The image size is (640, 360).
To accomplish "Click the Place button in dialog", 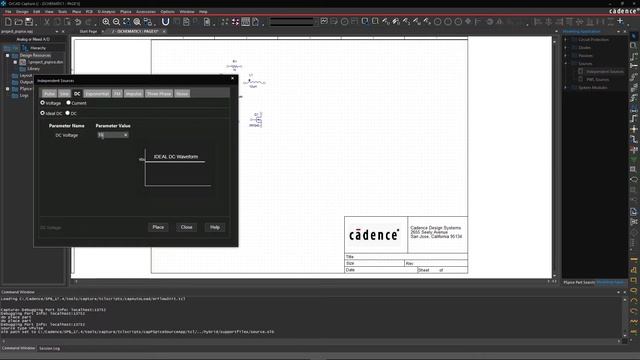I will tap(158, 227).
